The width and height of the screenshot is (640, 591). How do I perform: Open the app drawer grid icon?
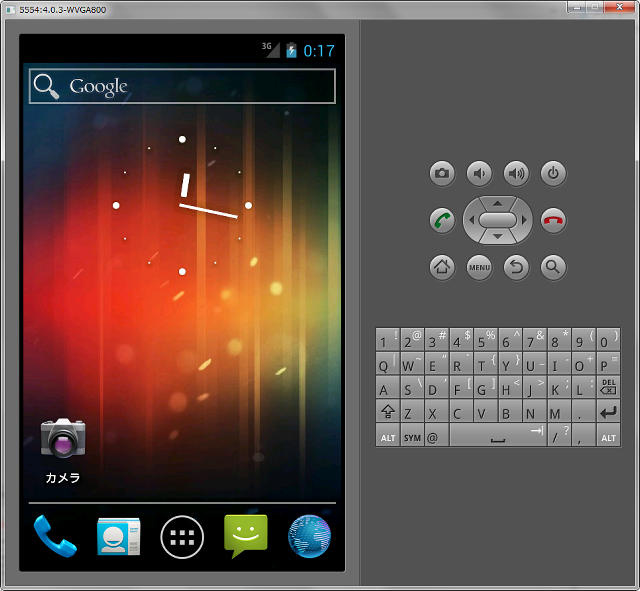tap(182, 537)
